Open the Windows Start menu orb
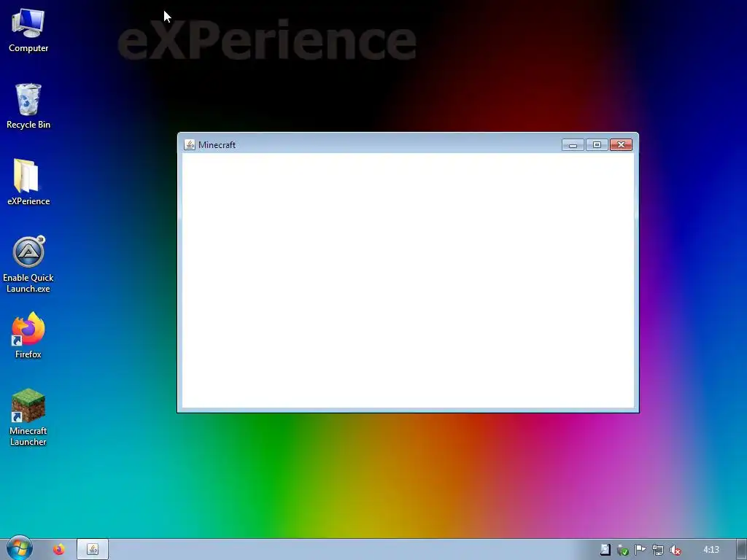 click(19, 548)
